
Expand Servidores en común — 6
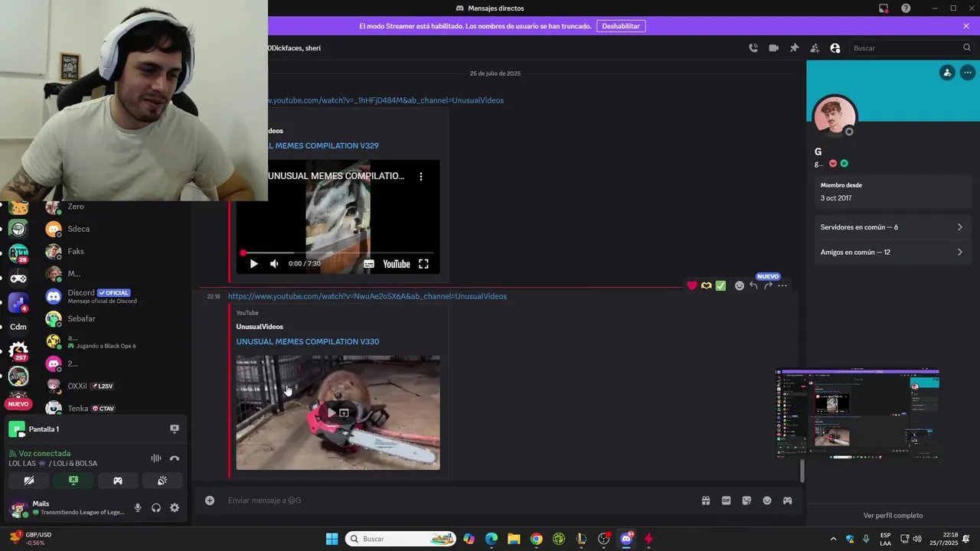click(x=892, y=227)
